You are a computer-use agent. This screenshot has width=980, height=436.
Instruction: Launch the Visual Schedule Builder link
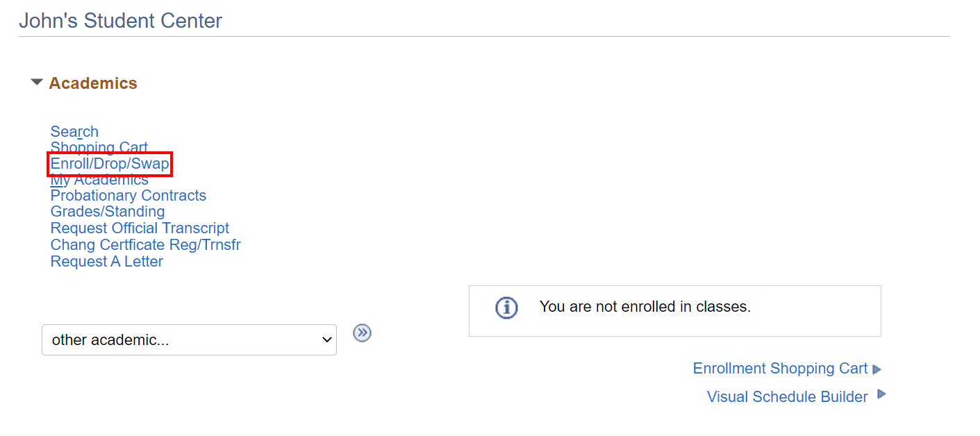tap(787, 397)
